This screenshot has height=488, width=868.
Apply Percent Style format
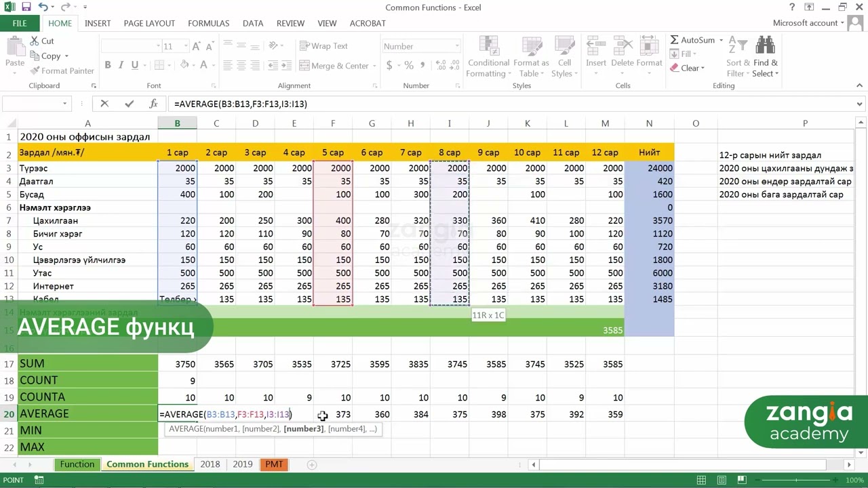pyautogui.click(x=409, y=66)
